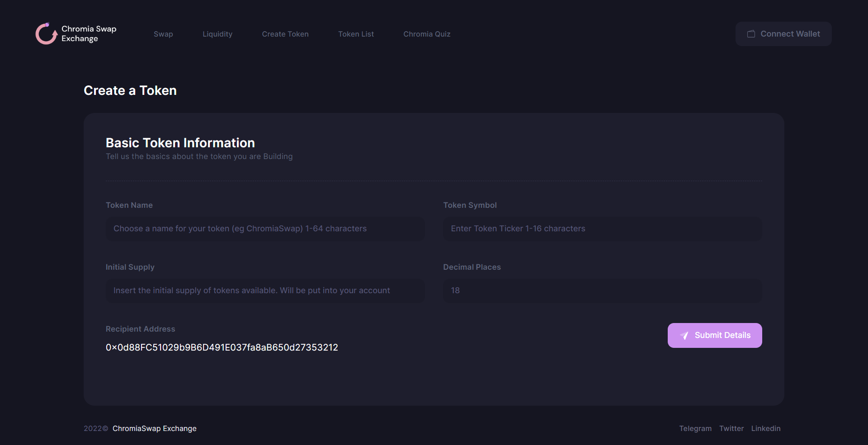Click the wallet icon in Connect Wallet
Screen dimensions: 868x445
click(751, 34)
